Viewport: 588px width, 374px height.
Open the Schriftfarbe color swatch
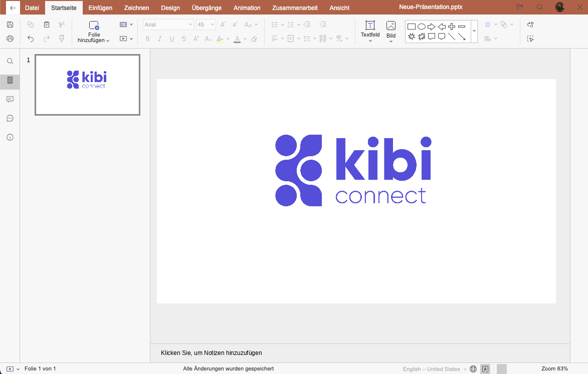coord(237,38)
